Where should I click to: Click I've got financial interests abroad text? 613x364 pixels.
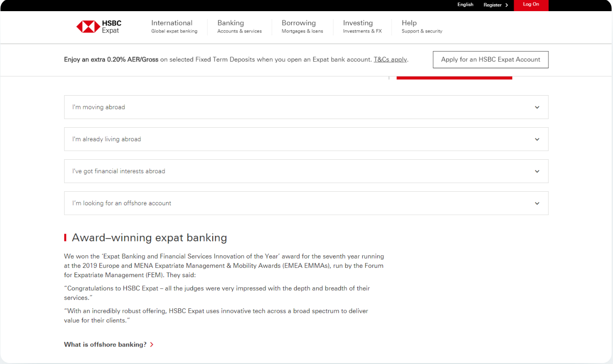click(x=118, y=171)
